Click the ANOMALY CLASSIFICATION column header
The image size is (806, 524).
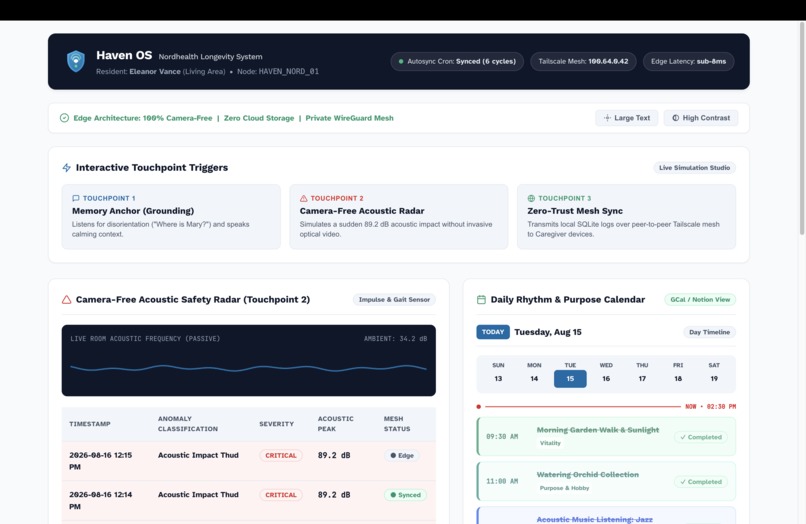[188, 424]
